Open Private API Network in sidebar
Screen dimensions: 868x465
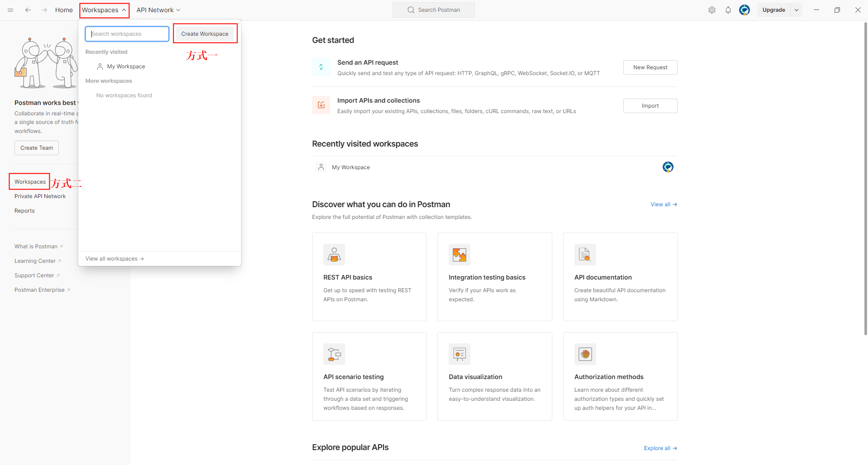(40, 196)
